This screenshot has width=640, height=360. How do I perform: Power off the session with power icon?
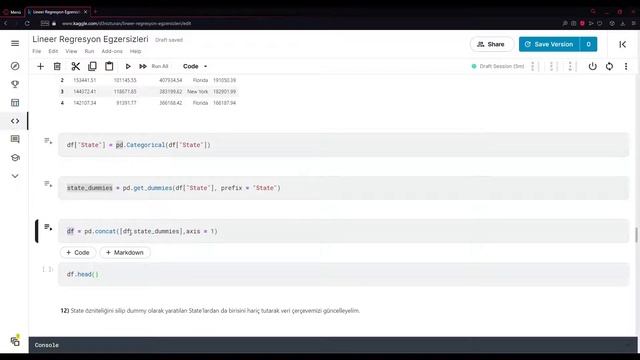pos(592,66)
